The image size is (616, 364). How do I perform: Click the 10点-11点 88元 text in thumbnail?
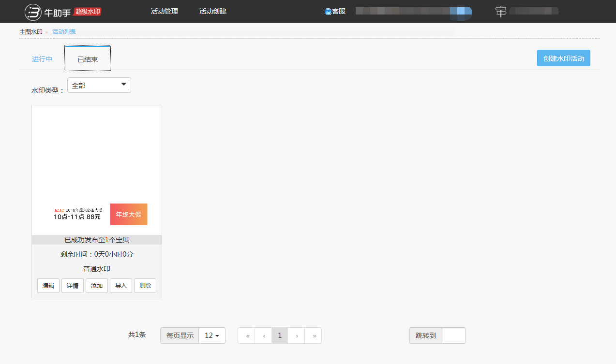pos(77,217)
